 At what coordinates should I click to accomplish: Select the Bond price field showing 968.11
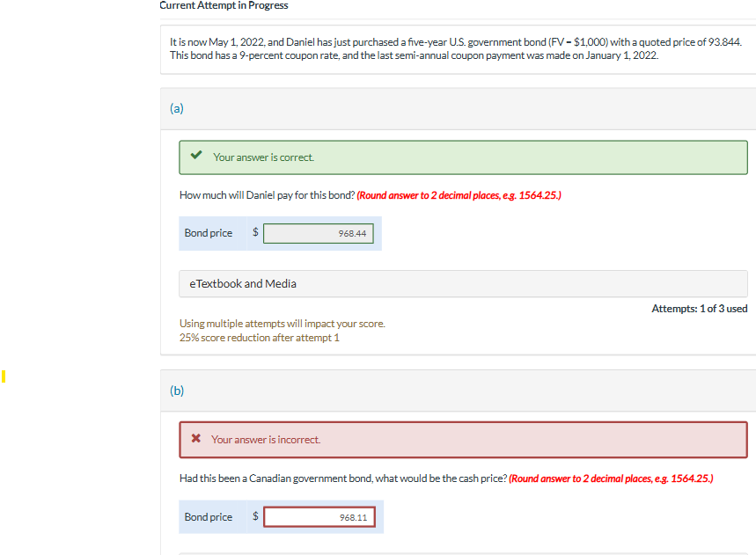[319, 516]
